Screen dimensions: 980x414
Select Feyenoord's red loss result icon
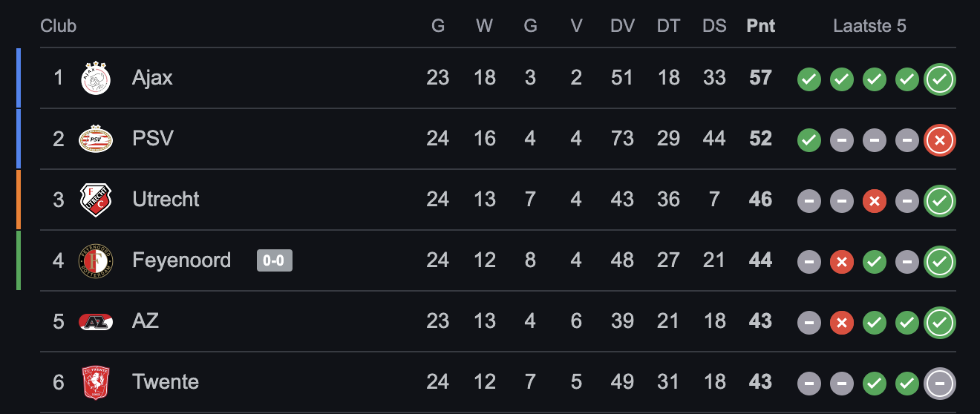pos(842,262)
